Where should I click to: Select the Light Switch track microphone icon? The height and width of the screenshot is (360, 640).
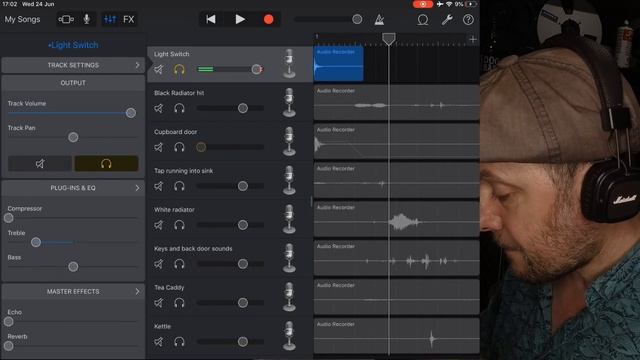click(289, 63)
